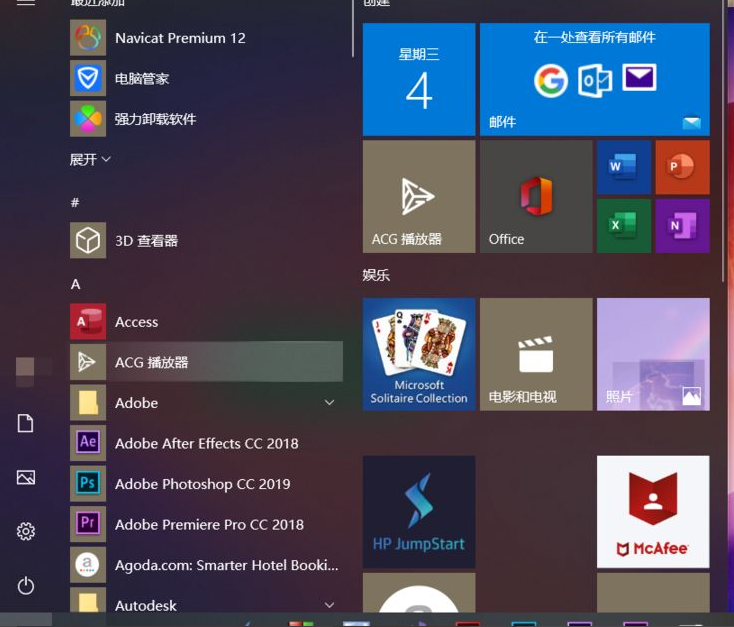The height and width of the screenshot is (627, 734).
Task: Open ACG 播放器 in the app list
Action: (x=206, y=362)
